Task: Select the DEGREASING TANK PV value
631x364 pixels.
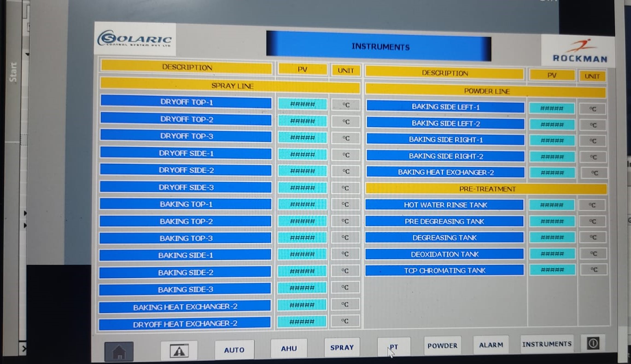Action: coord(552,237)
